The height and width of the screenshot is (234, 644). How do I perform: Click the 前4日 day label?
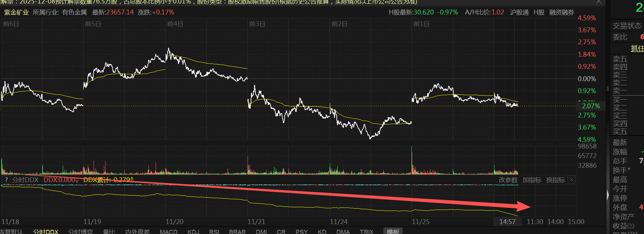tap(175, 24)
